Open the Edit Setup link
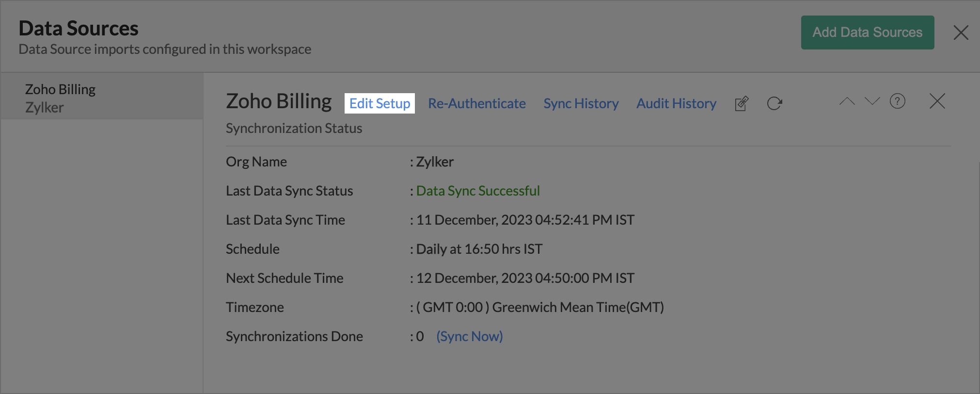 tap(379, 103)
